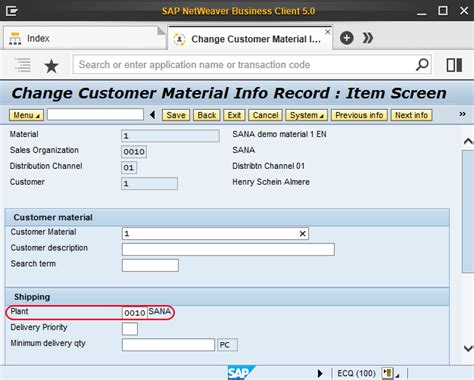Click the Exit button
474x380 pixels.
pos(234,115)
